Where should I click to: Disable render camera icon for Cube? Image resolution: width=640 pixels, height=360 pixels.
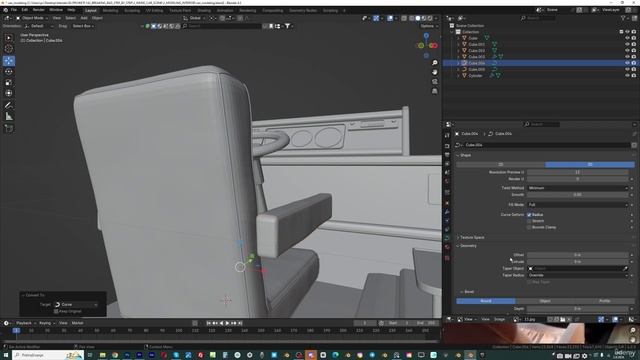coord(634,38)
